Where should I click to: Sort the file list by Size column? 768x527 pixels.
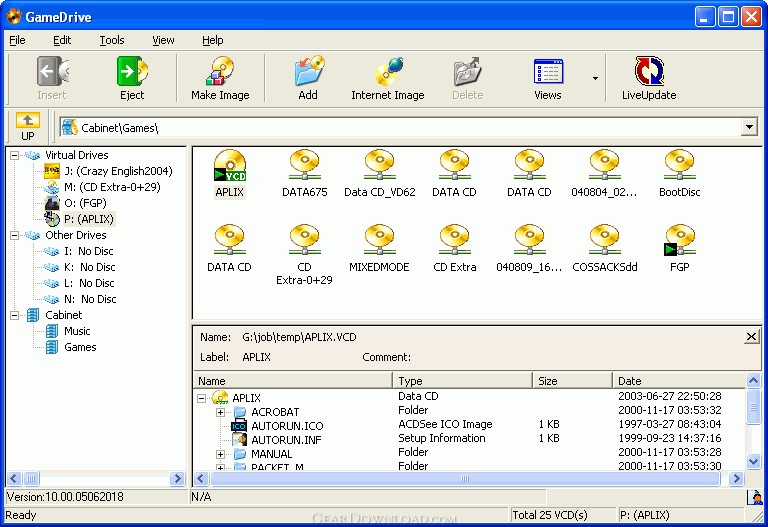click(572, 381)
